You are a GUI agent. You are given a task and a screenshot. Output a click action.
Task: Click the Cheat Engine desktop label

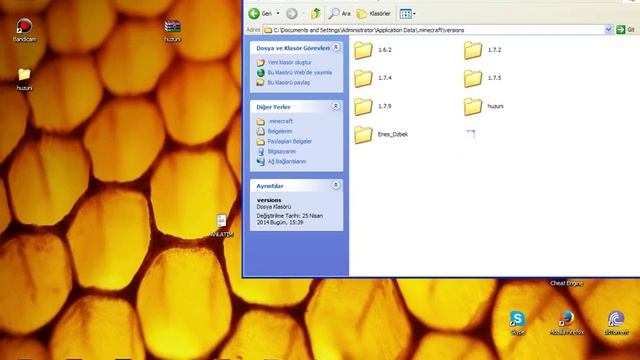(x=567, y=283)
